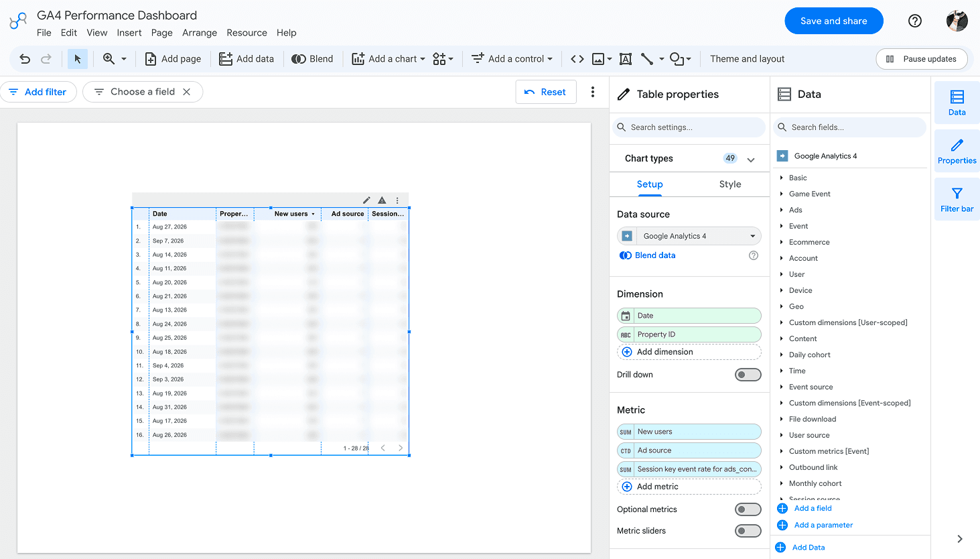Viewport: 980px width, 559px height.
Task: Click the Reset button
Action: [545, 92]
